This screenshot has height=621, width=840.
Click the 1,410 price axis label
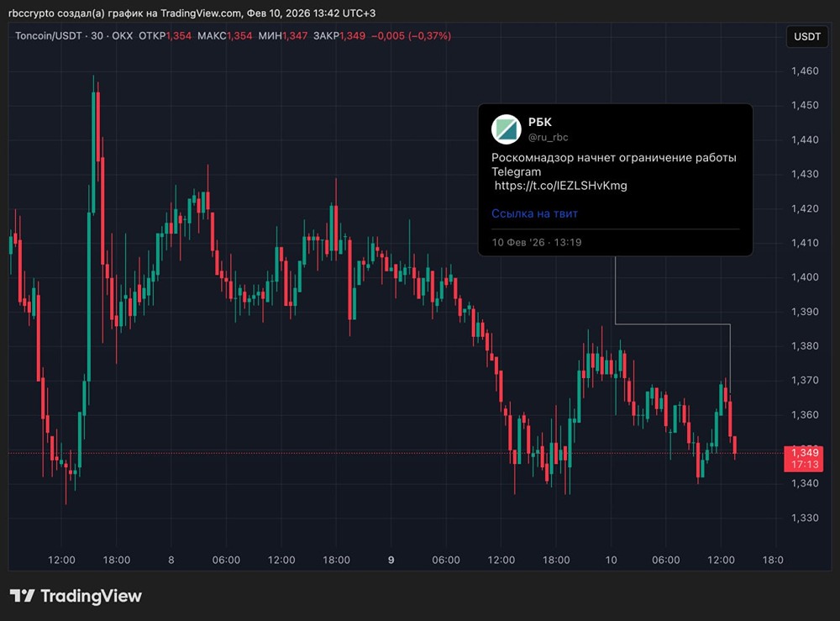pos(805,243)
